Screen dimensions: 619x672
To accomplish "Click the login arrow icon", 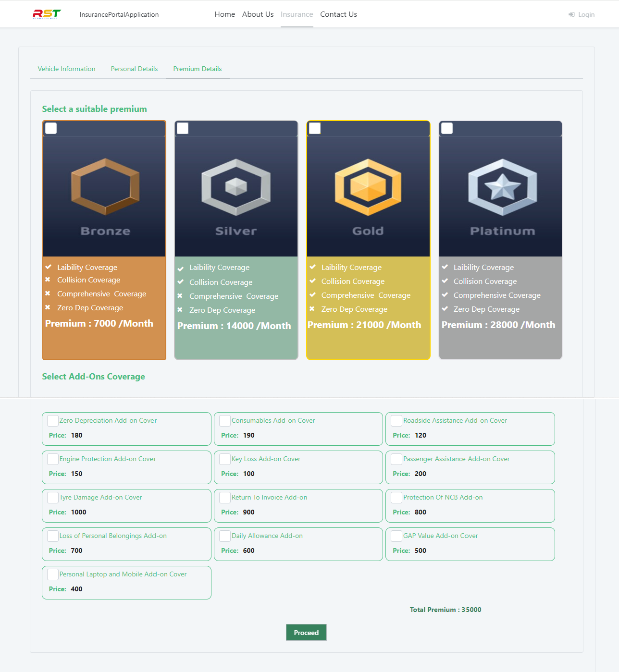I will (571, 15).
